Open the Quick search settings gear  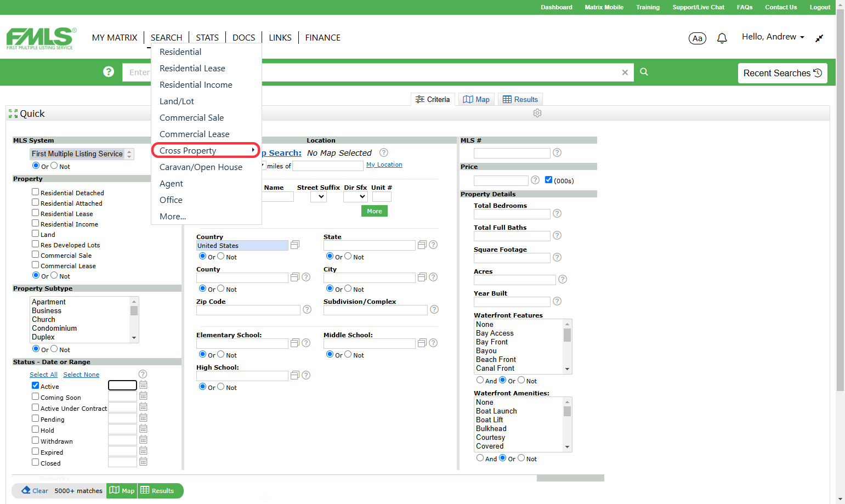click(x=537, y=113)
